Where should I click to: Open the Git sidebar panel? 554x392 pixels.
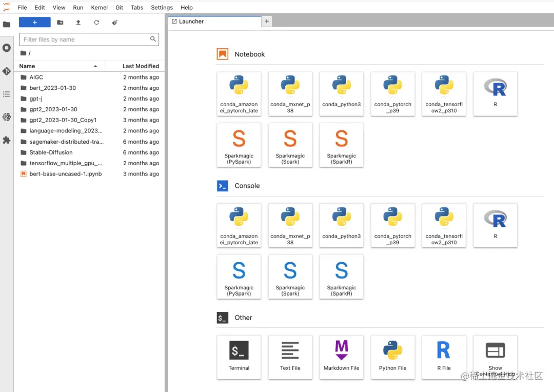(x=6, y=71)
